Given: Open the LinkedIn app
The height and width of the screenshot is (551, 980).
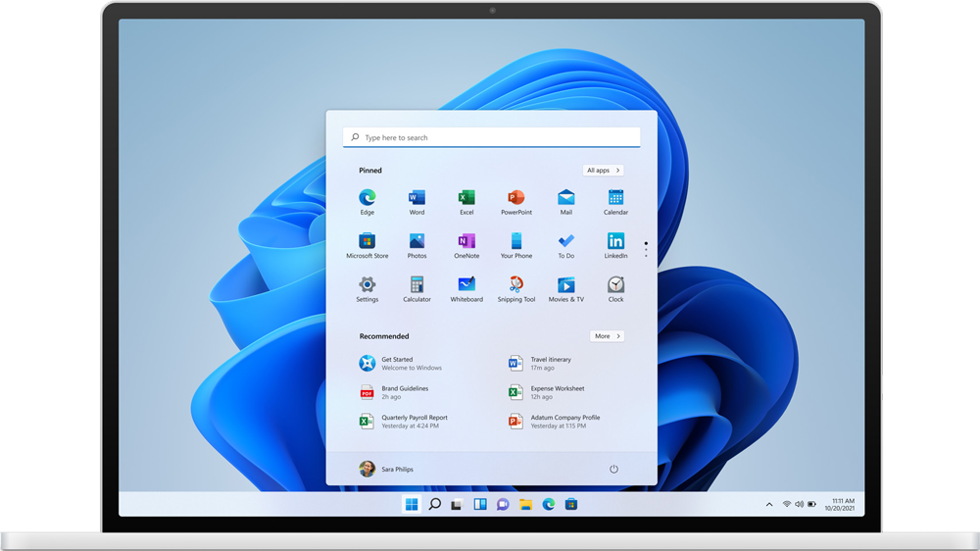Looking at the screenshot, I should (x=615, y=246).
